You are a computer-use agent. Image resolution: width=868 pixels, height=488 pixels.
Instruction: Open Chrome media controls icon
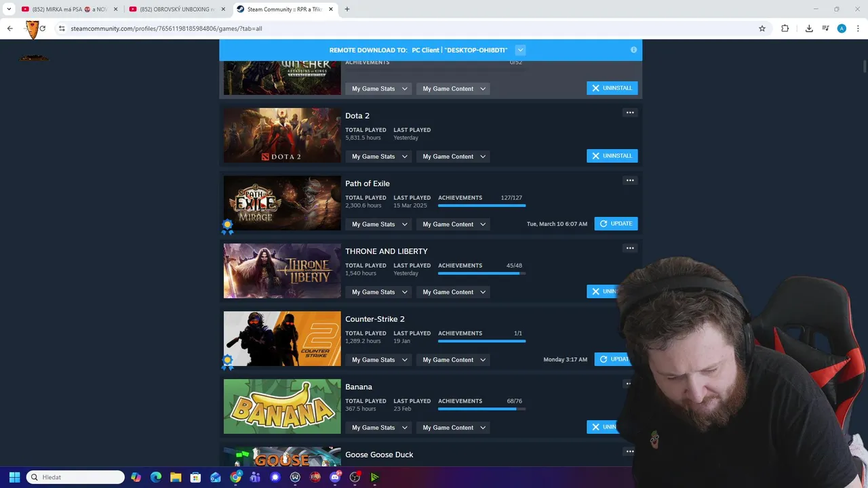click(x=825, y=28)
